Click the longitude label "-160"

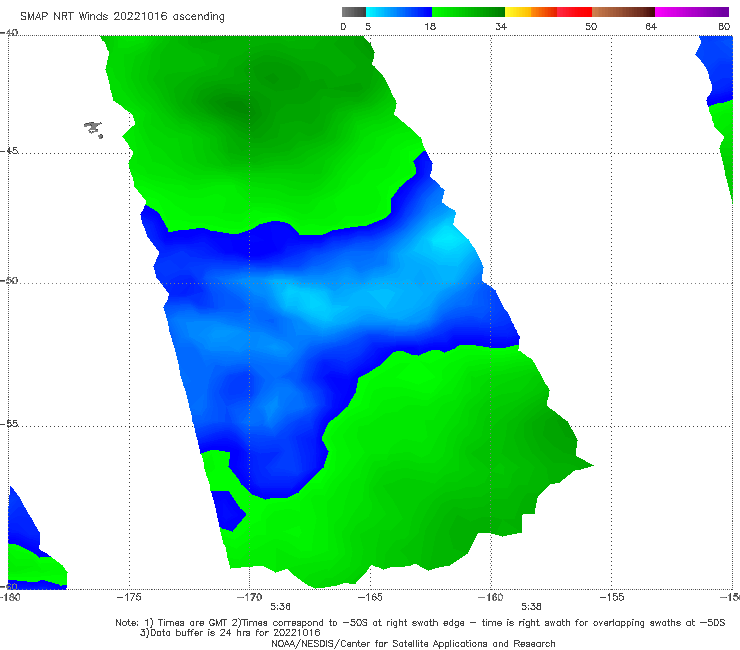(490, 597)
